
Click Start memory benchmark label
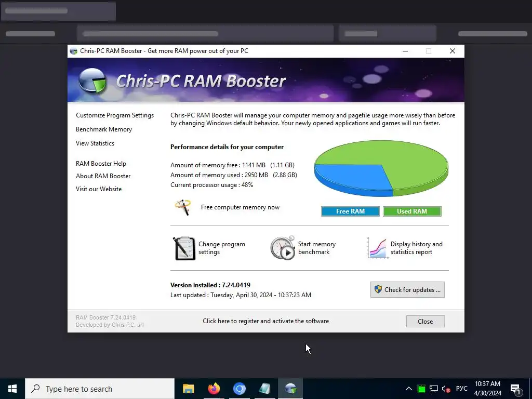[x=316, y=248]
